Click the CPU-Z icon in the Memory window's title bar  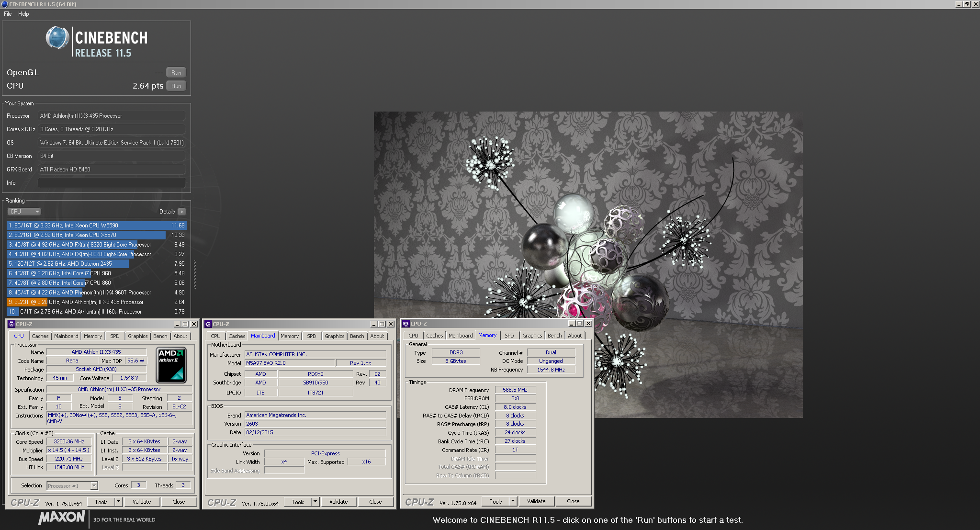(x=406, y=324)
